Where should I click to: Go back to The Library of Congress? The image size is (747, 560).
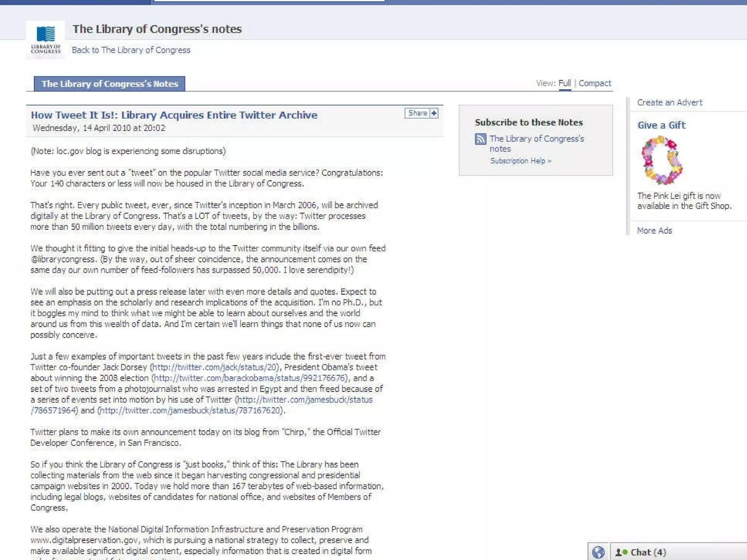pos(131,50)
